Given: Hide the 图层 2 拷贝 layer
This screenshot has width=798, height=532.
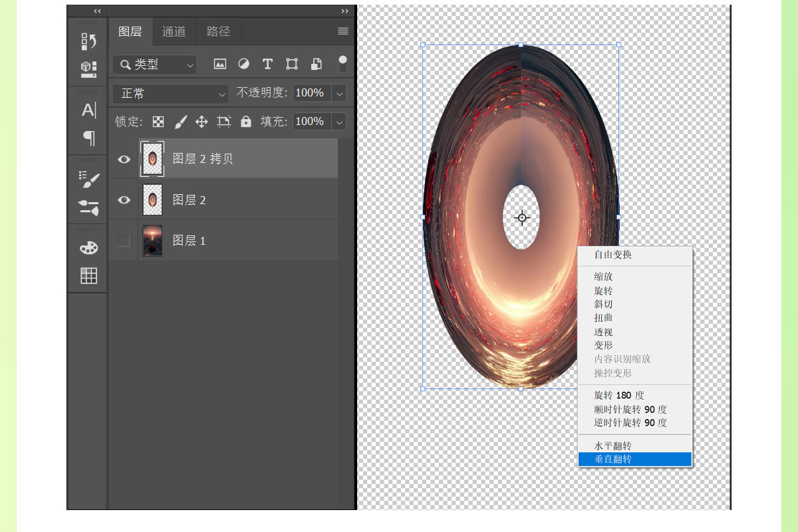Looking at the screenshot, I should [x=124, y=159].
